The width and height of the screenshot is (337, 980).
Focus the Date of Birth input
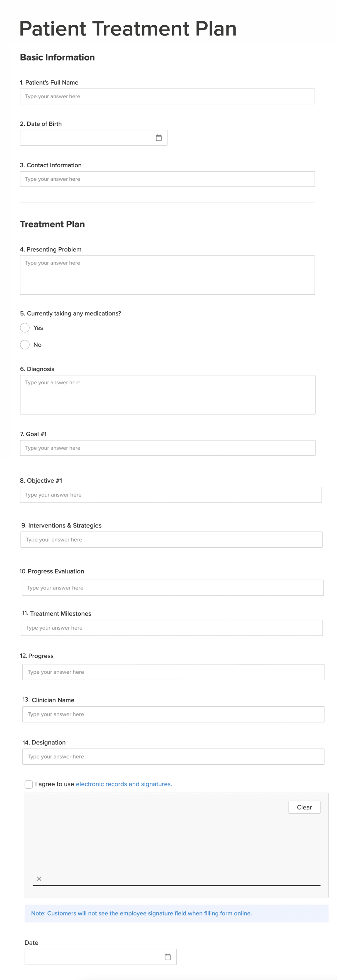[86, 138]
